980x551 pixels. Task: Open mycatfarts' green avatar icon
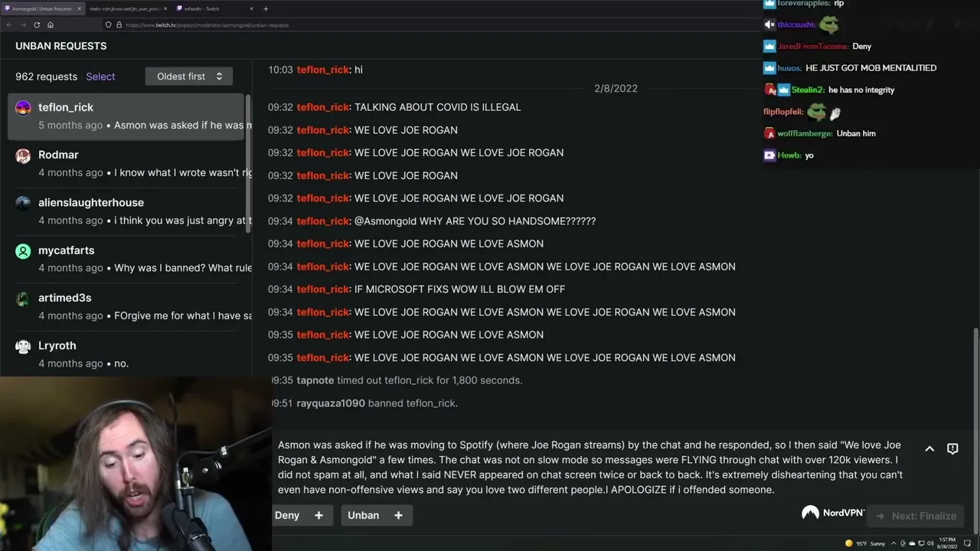24,251
